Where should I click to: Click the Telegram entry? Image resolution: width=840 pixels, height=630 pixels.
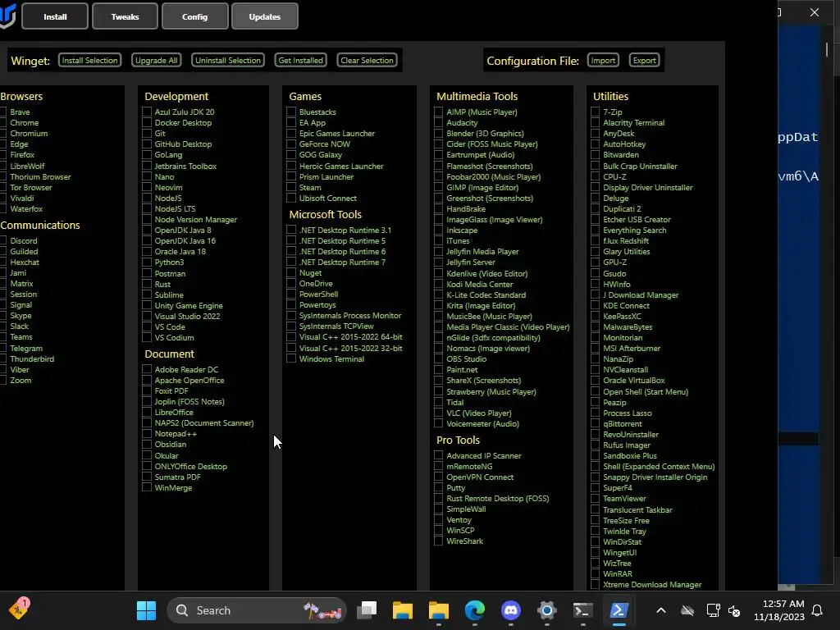(26, 348)
